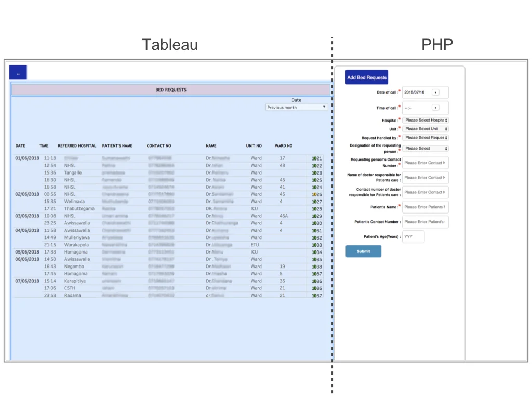Screen dimensions: 532x399
Task: Select date cell 05/06/2018
Action: 27,252
